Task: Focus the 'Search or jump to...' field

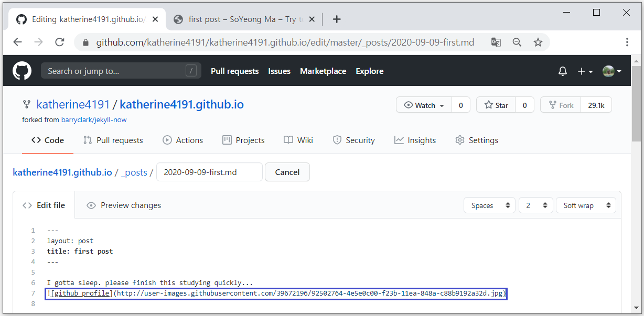Action: click(x=121, y=71)
